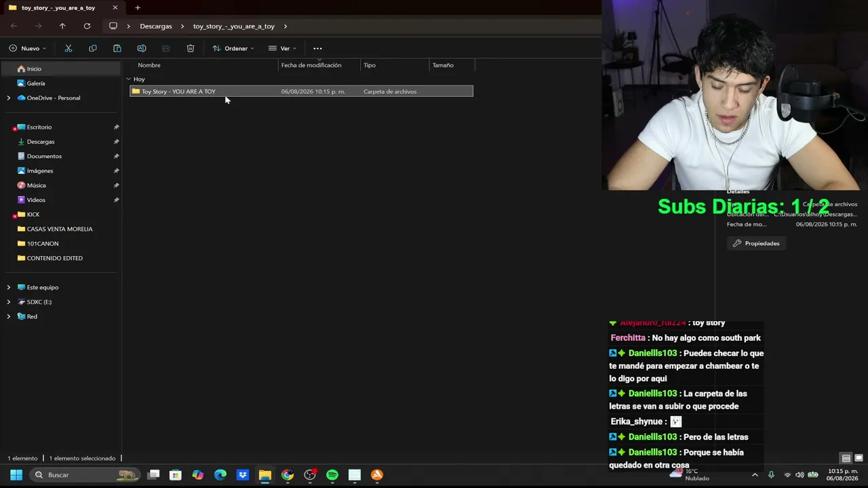The width and height of the screenshot is (868, 488).
Task: Open Copilot from the taskbar
Action: (198, 474)
